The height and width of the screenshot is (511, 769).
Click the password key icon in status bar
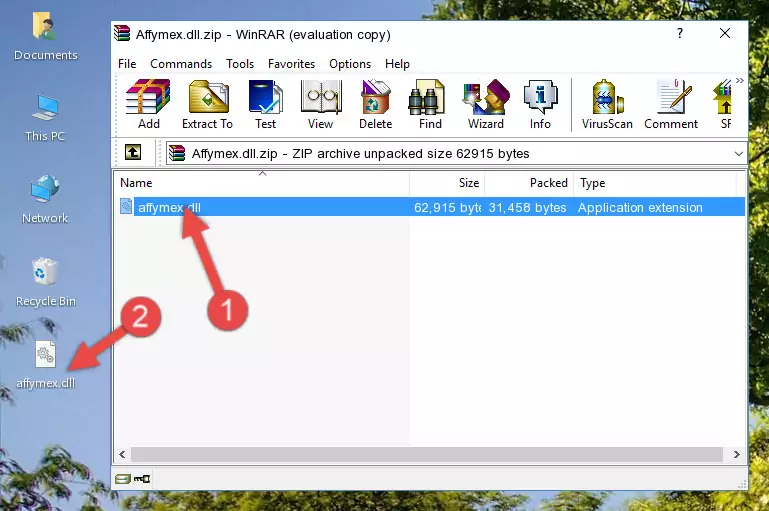pyautogui.click(x=142, y=479)
